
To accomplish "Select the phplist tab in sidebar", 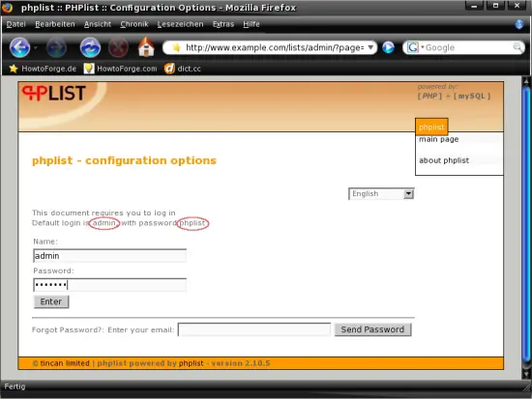I will 431,128.
